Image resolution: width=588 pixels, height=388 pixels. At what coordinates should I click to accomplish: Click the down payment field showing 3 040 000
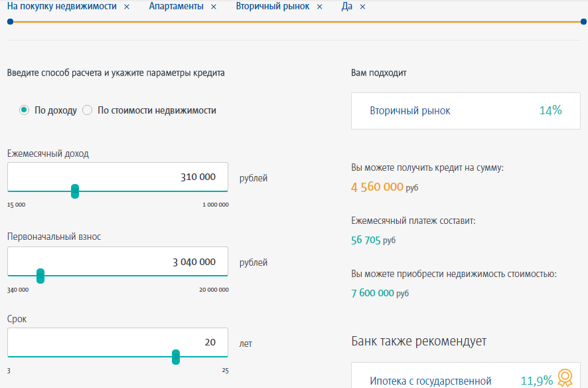pos(117,262)
